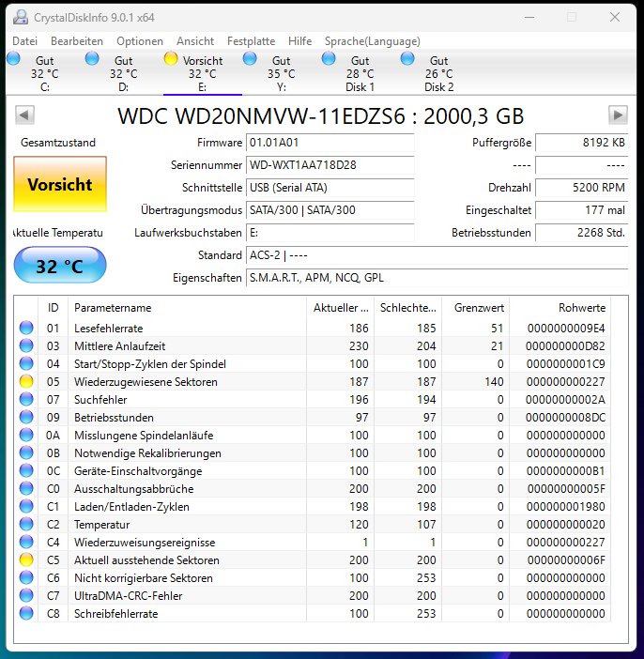644x659 pixels.
Task: Click the status icon for UltraDMA-CRC-Fehler
Action: (x=26, y=595)
